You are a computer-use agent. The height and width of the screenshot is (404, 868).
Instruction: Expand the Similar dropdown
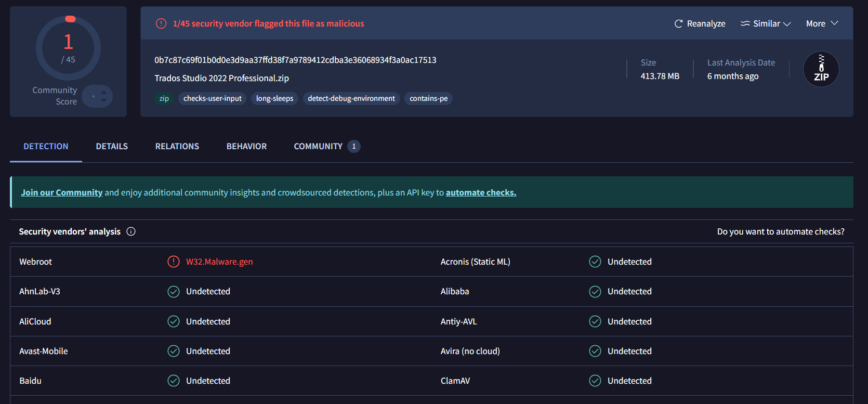[766, 24]
